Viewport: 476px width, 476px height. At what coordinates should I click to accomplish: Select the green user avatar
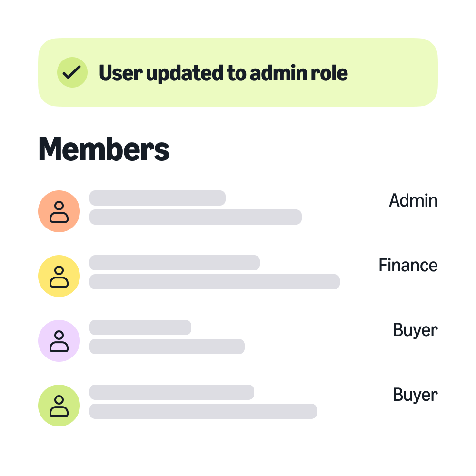coord(59,406)
